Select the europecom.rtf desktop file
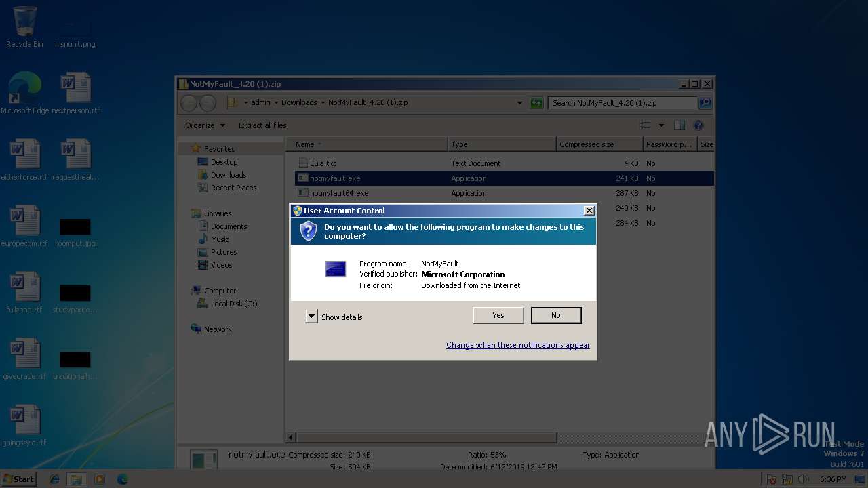 24,226
